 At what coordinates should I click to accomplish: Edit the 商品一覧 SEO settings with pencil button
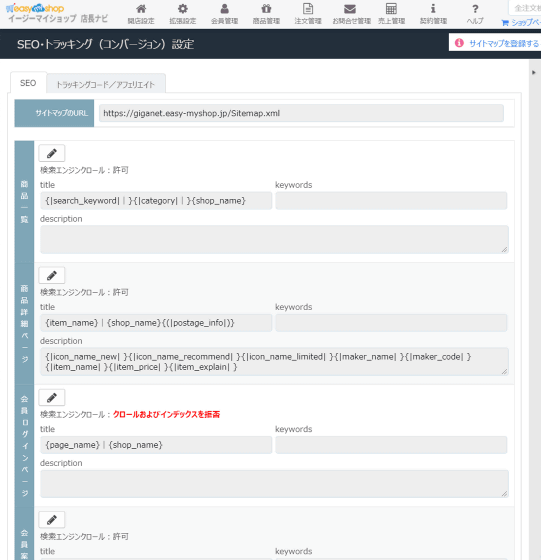pos(52,153)
